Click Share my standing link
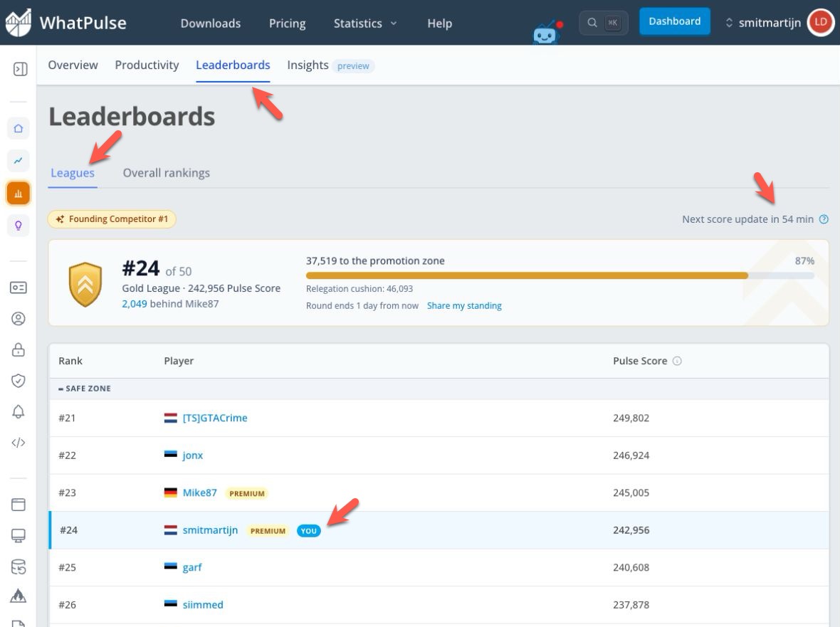 (x=464, y=305)
